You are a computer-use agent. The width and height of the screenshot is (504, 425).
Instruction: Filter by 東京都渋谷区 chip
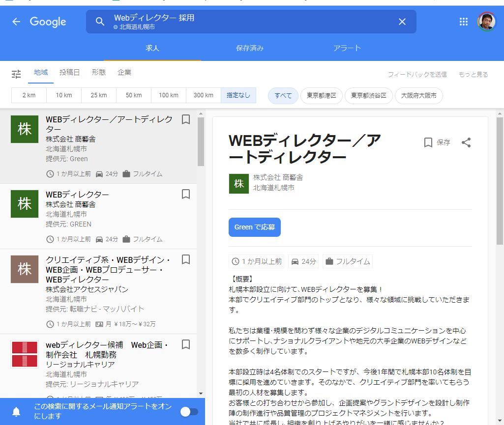pos(369,96)
